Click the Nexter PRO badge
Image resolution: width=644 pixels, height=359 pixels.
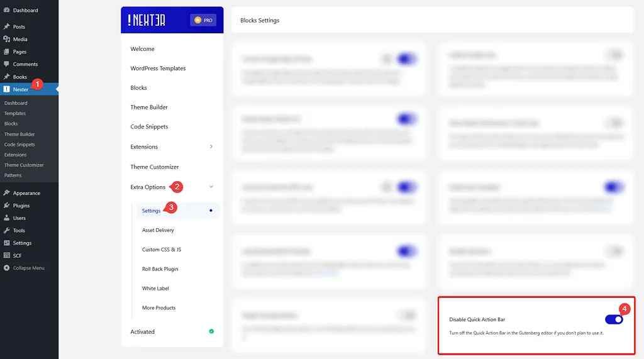coord(203,20)
